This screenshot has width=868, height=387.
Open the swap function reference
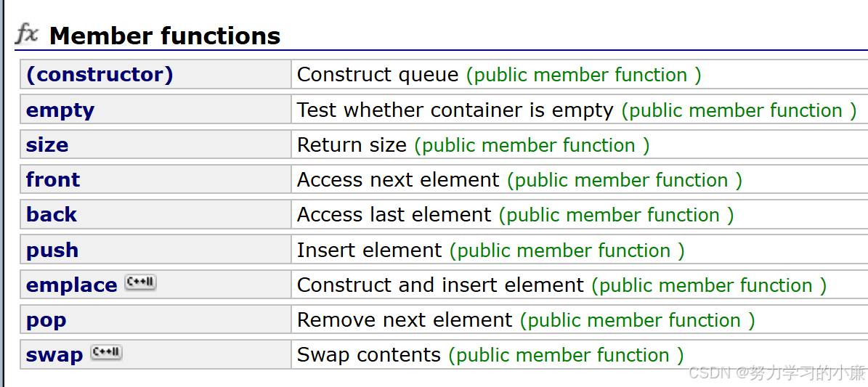tap(54, 355)
